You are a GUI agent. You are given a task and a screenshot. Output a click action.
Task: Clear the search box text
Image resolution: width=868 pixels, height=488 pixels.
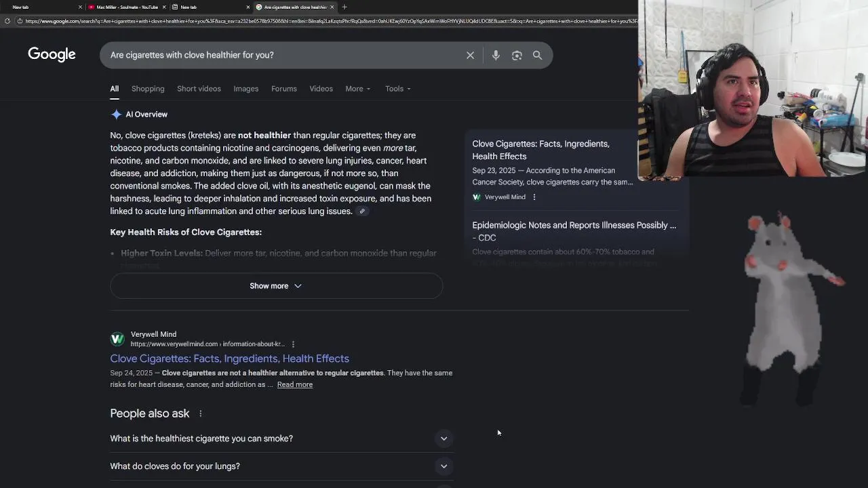pos(470,56)
